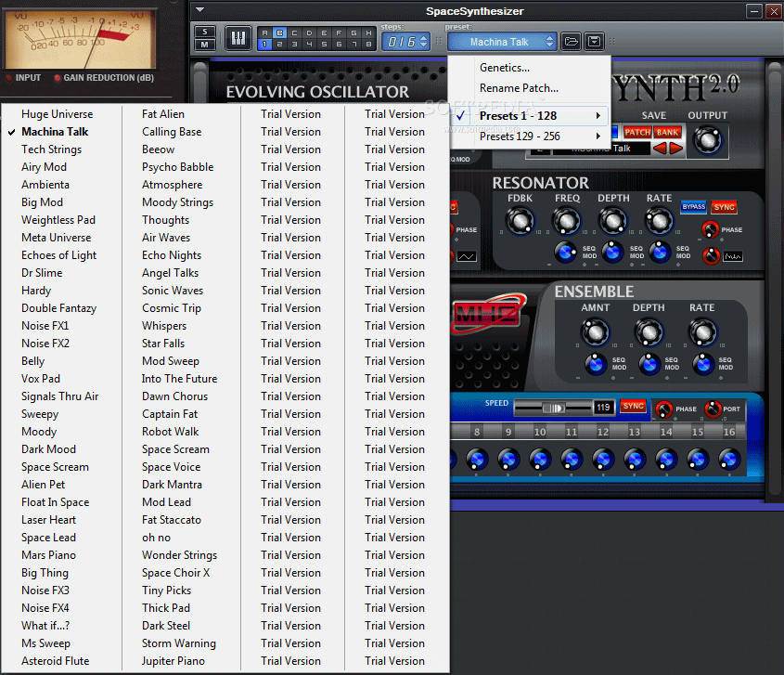Select pattern bank C
The height and width of the screenshot is (675, 784).
tap(294, 32)
